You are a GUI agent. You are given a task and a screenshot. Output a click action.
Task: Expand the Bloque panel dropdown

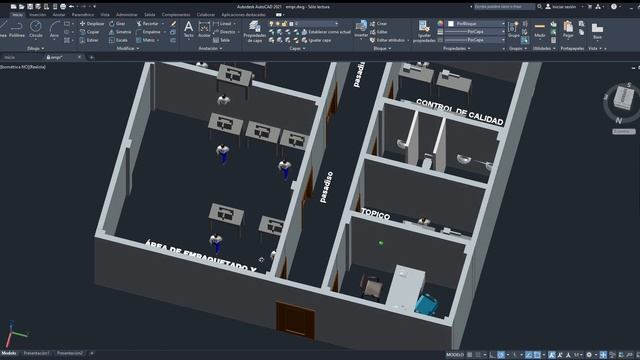point(382,48)
